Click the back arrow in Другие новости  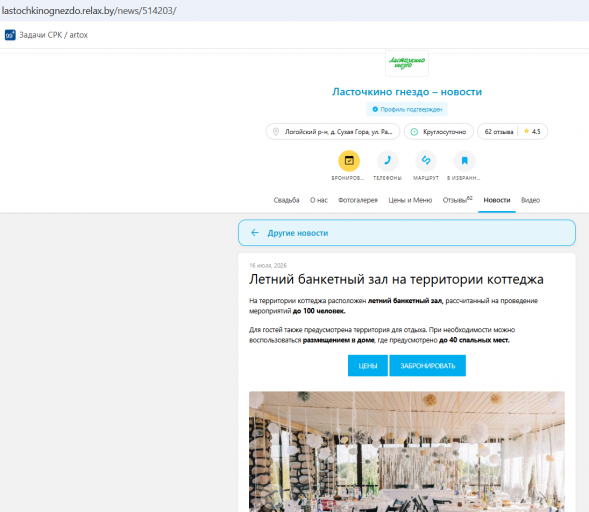pos(255,233)
